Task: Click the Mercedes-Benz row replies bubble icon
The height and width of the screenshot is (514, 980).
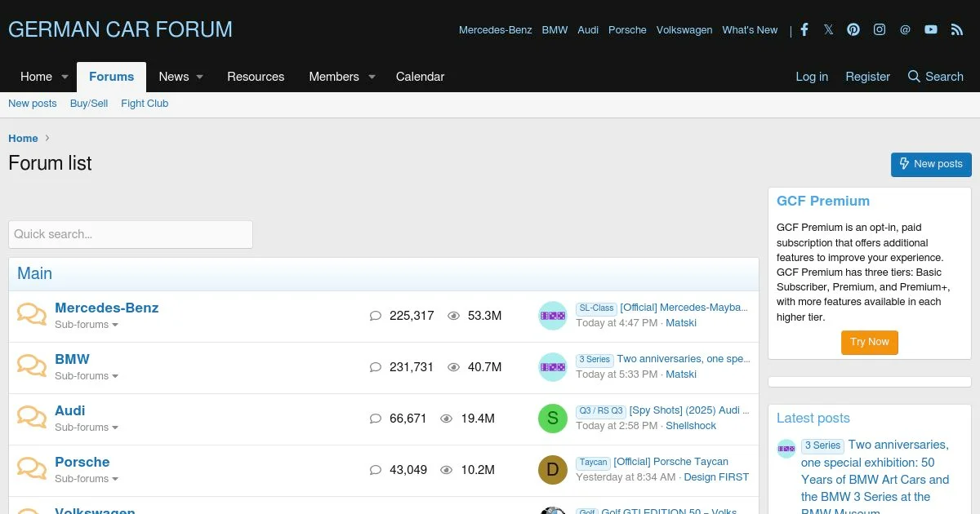Action: coord(376,316)
